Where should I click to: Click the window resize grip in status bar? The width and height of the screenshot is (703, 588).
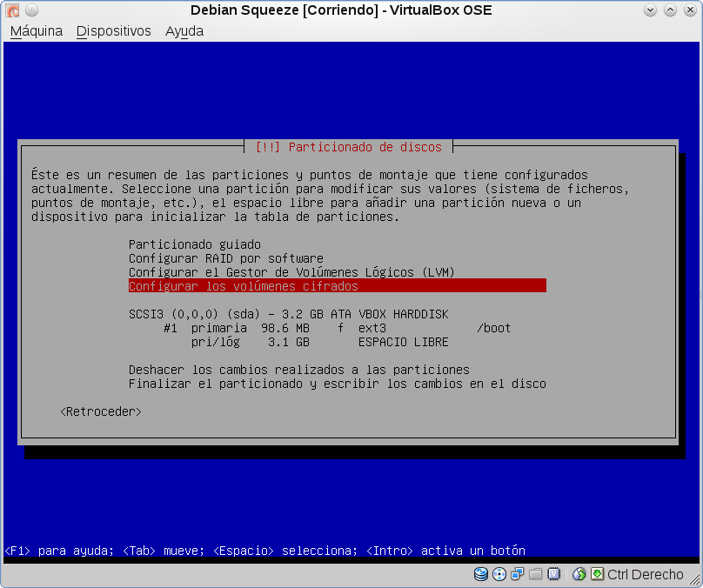pos(694,579)
